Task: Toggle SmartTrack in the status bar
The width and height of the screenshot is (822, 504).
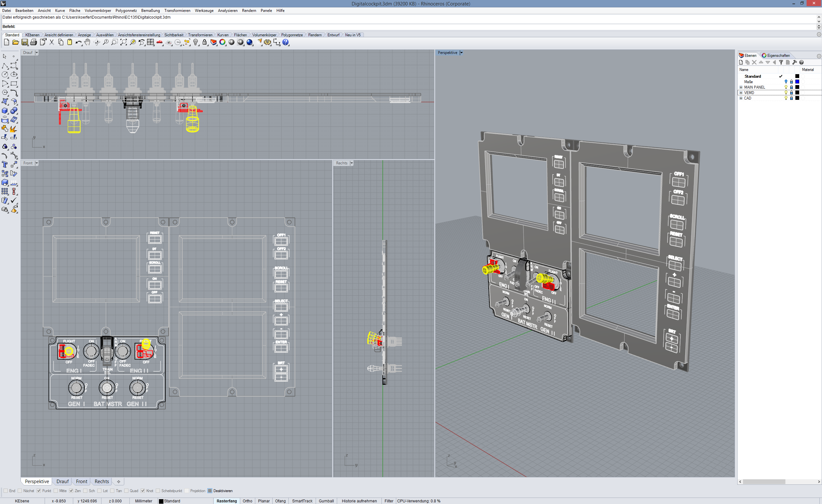Action: click(x=302, y=501)
